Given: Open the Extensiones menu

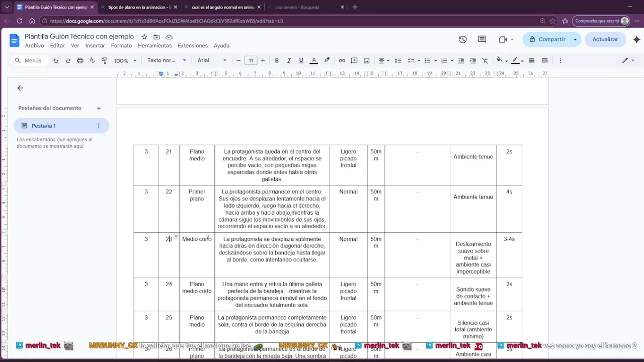Looking at the screenshot, I should coord(193,46).
